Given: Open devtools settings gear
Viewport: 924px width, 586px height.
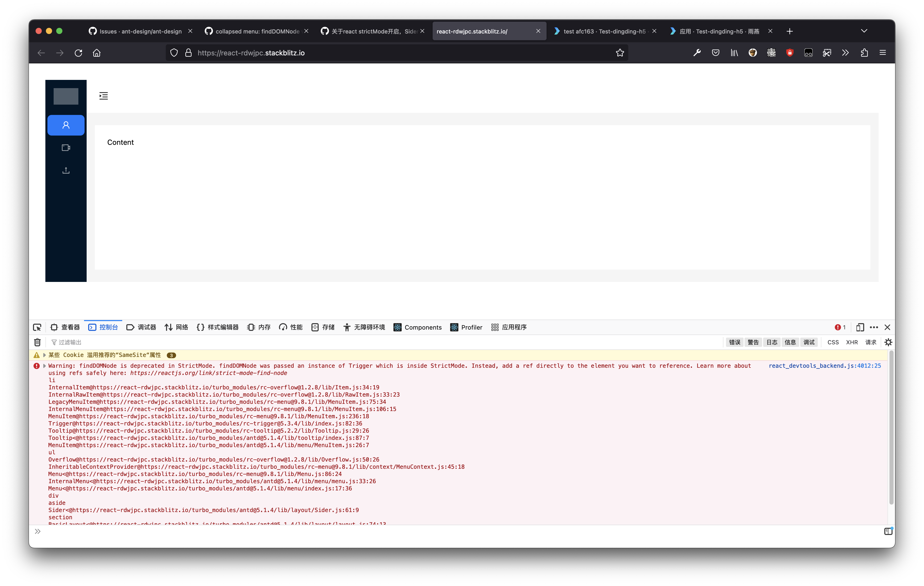Looking at the screenshot, I should pyautogui.click(x=888, y=342).
